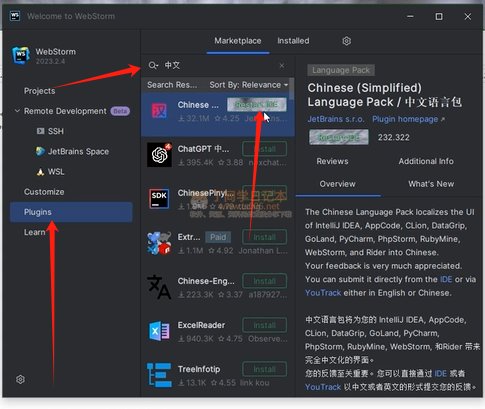Click the search magnifier icon
This screenshot has height=409, width=485.
(153, 65)
